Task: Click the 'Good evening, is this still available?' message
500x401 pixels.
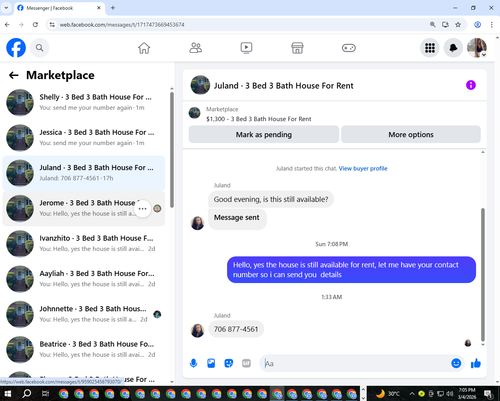Action: (x=271, y=199)
